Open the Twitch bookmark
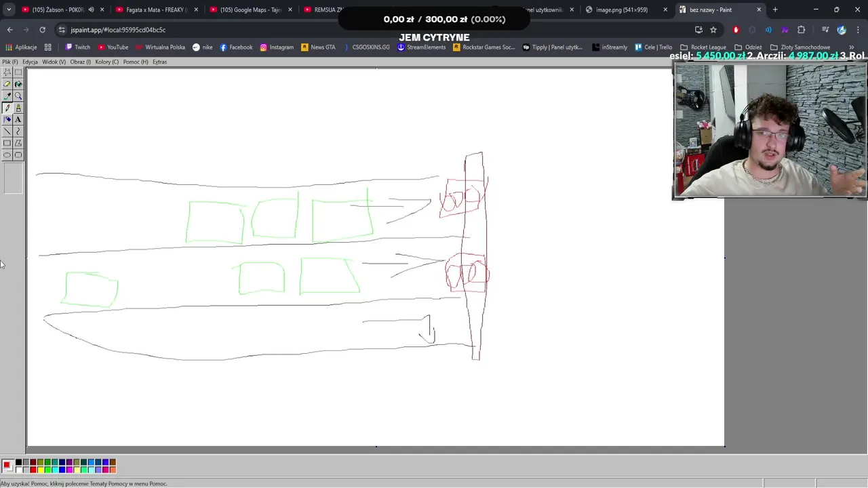 point(77,47)
